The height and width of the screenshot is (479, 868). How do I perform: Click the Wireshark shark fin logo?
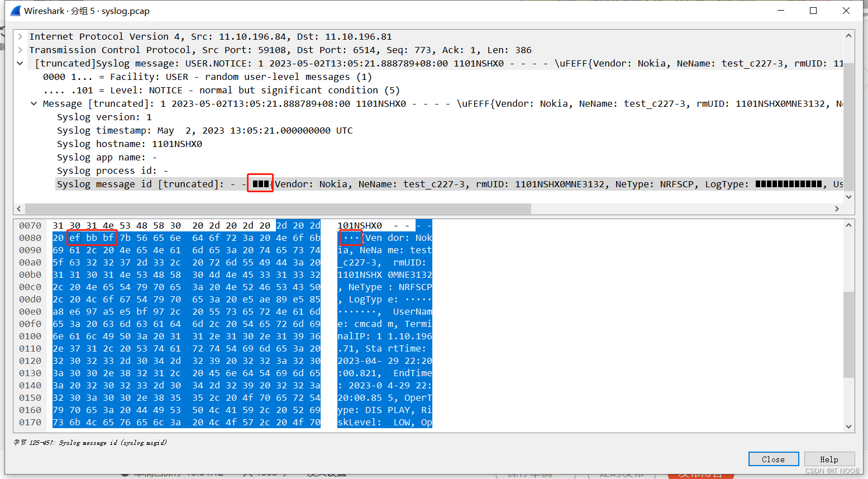coord(15,10)
